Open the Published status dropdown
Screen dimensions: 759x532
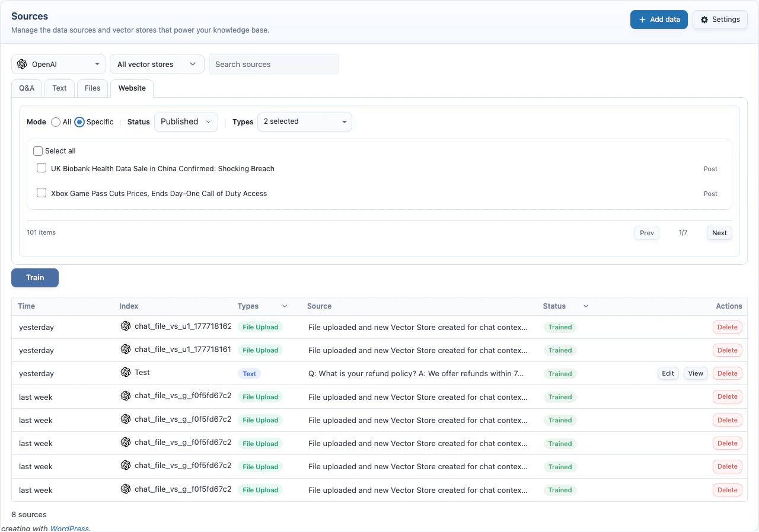click(186, 121)
